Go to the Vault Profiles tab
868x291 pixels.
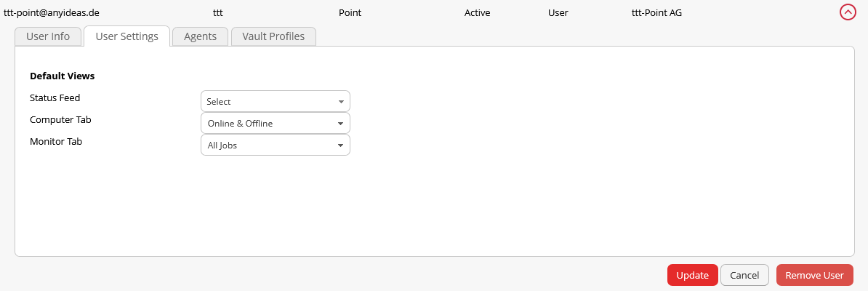(273, 36)
